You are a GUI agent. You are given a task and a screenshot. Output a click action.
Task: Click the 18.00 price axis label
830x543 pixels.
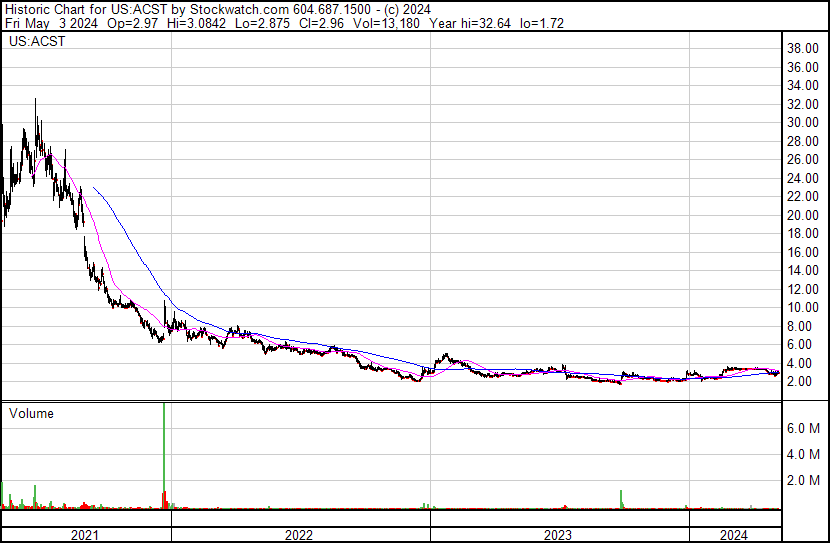pos(803,233)
